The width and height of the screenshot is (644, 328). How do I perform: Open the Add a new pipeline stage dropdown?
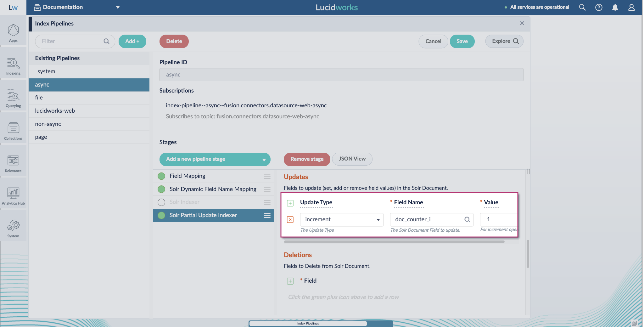[215, 159]
